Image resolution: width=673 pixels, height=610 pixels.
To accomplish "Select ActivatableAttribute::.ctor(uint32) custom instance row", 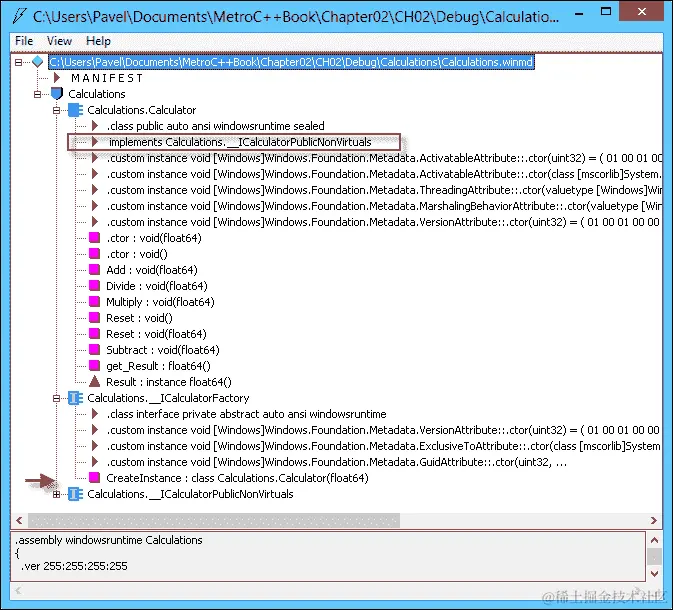I will coord(384,158).
